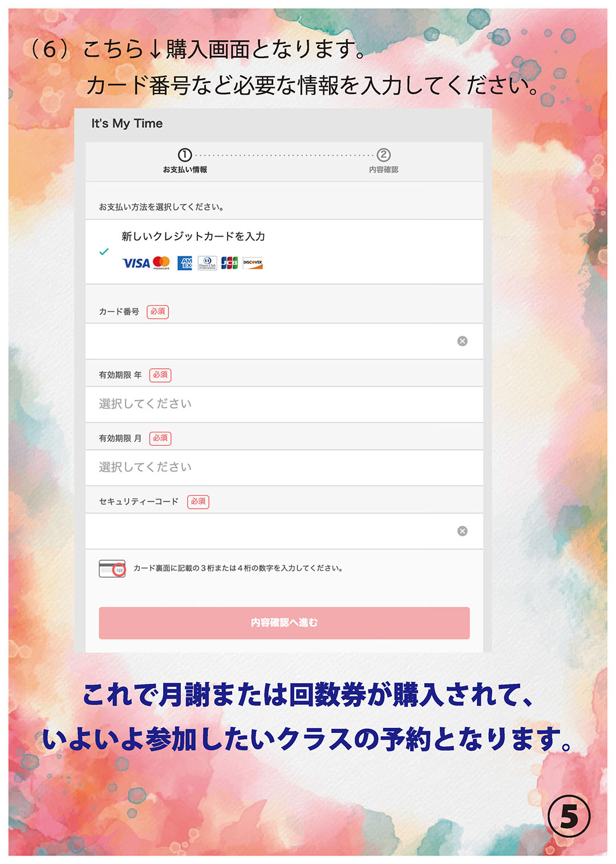The image size is (616, 864).
Task: Focus the カード番号 input field
Action: (284, 341)
